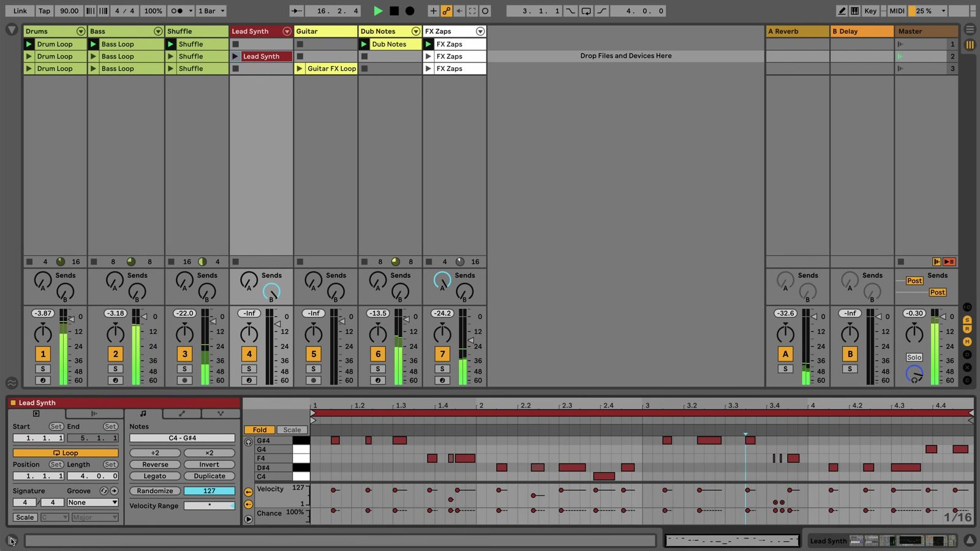
Task: Toggle the Chance lane button
Action: click(248, 504)
